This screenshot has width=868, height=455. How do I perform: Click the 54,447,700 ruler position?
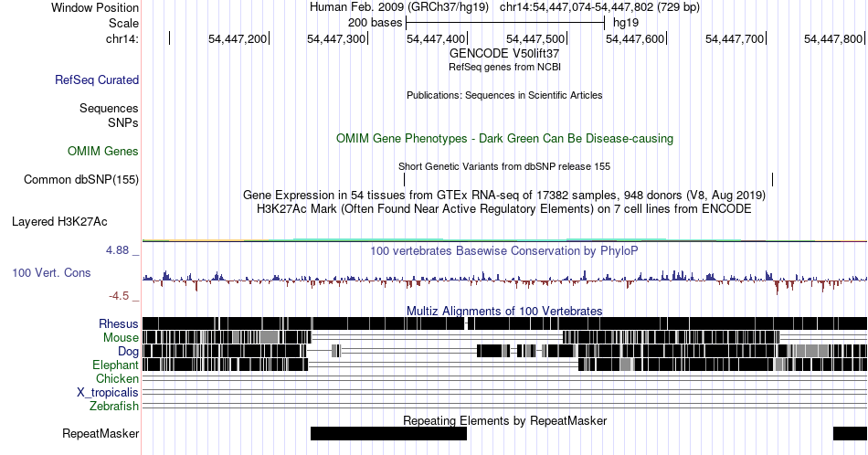pyautogui.click(x=735, y=38)
